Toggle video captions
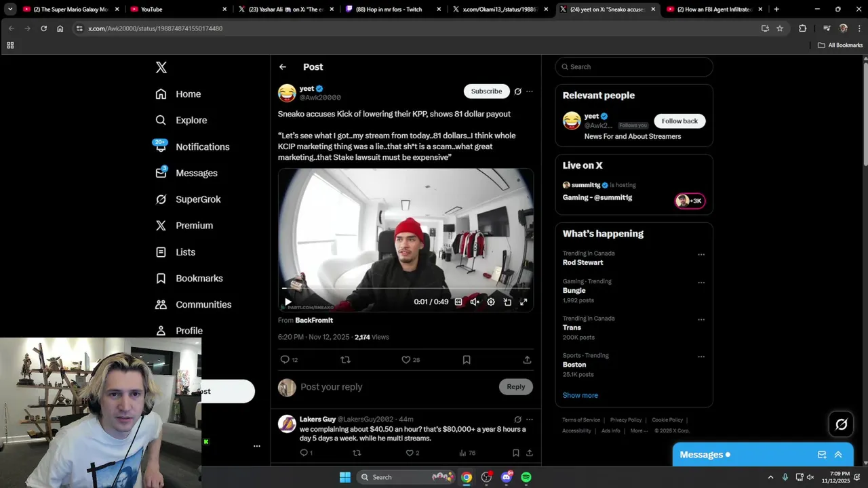Viewport: 868px width, 488px height. [458, 302]
